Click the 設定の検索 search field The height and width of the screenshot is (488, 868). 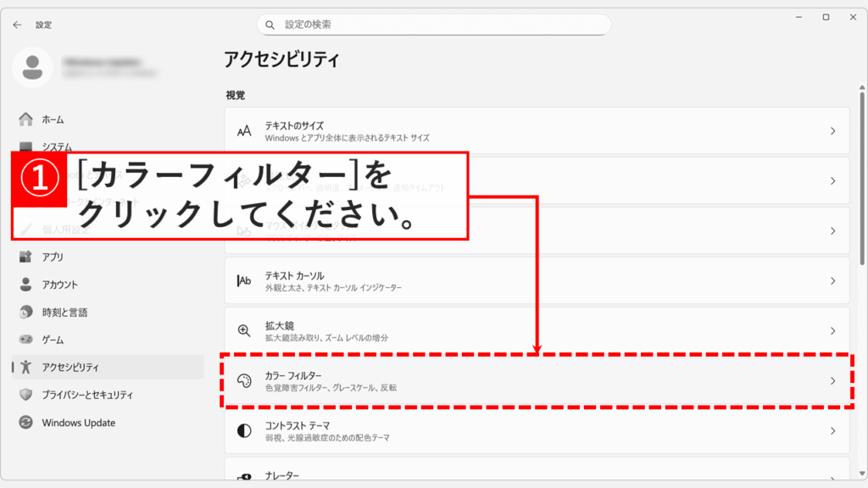(x=434, y=25)
